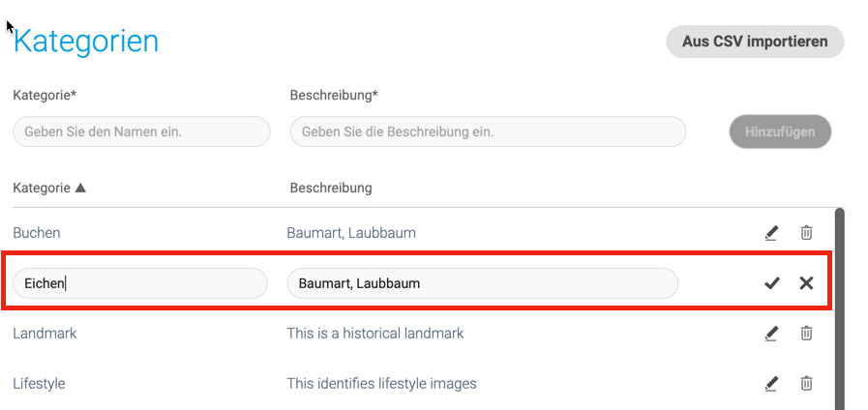Edit the Landmark category with pencil icon
The image size is (868, 410).
pos(771,334)
